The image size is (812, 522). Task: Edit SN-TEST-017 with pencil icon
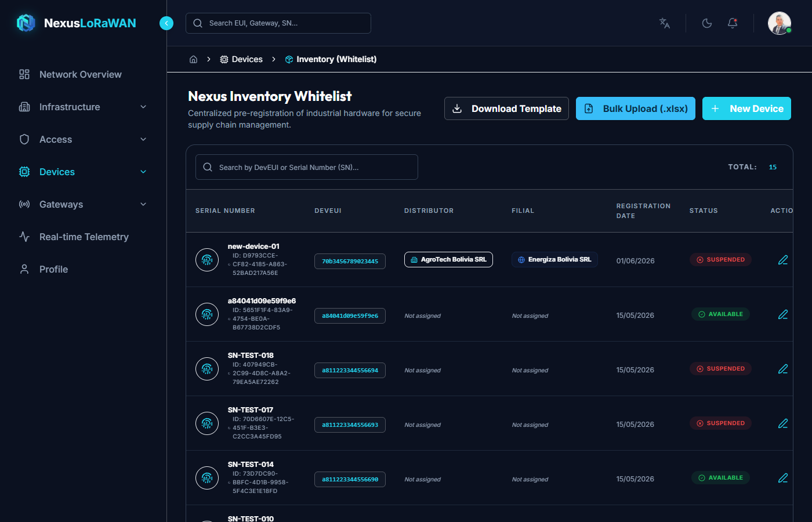coord(783,423)
